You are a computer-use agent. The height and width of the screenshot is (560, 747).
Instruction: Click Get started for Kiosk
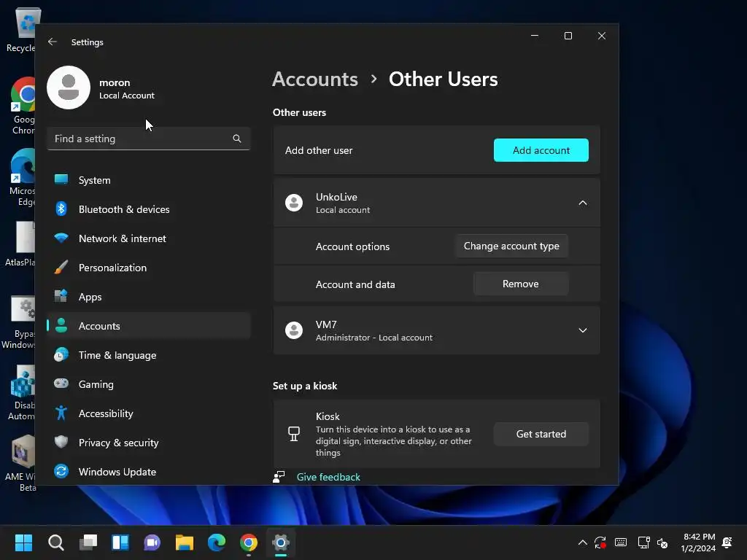point(541,434)
